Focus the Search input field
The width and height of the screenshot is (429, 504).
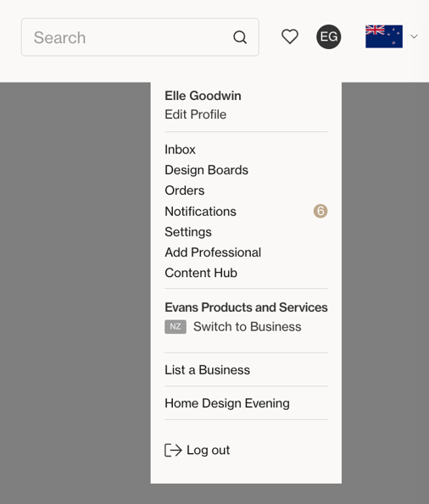coord(140,37)
